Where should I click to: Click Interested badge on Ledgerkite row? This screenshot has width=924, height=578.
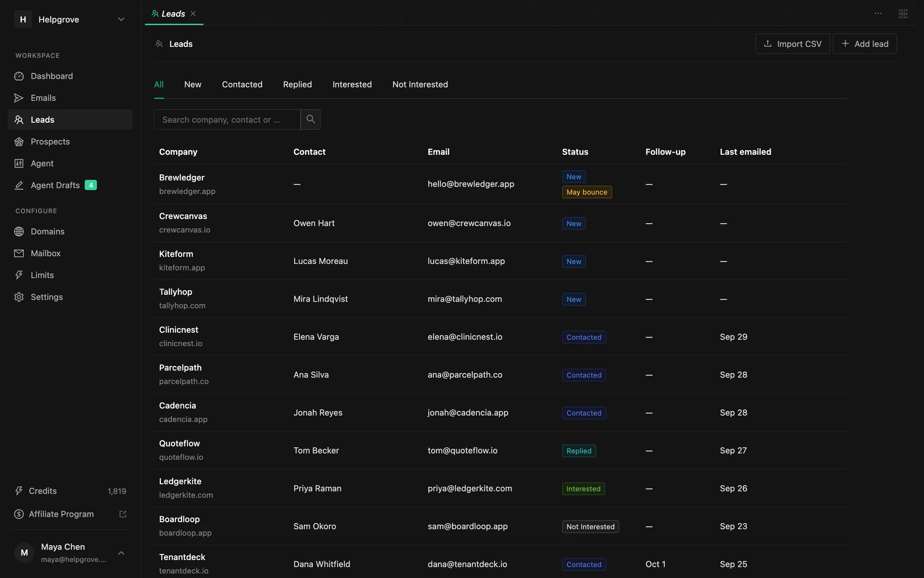[x=583, y=489]
